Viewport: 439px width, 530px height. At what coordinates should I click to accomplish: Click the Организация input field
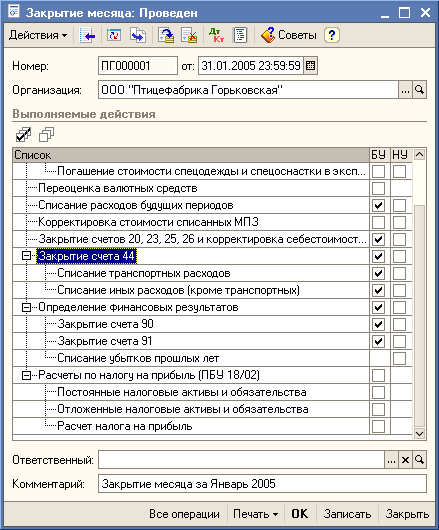point(248,90)
